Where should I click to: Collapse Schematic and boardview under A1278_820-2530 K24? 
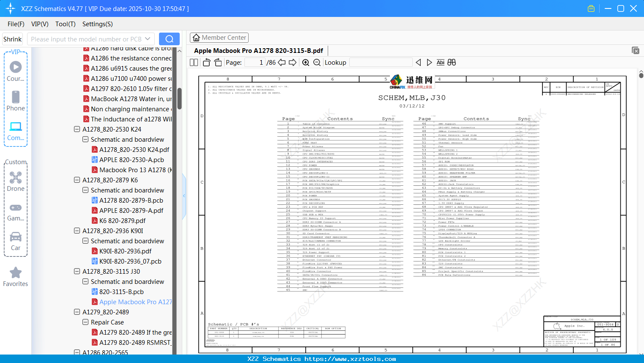[85, 140]
